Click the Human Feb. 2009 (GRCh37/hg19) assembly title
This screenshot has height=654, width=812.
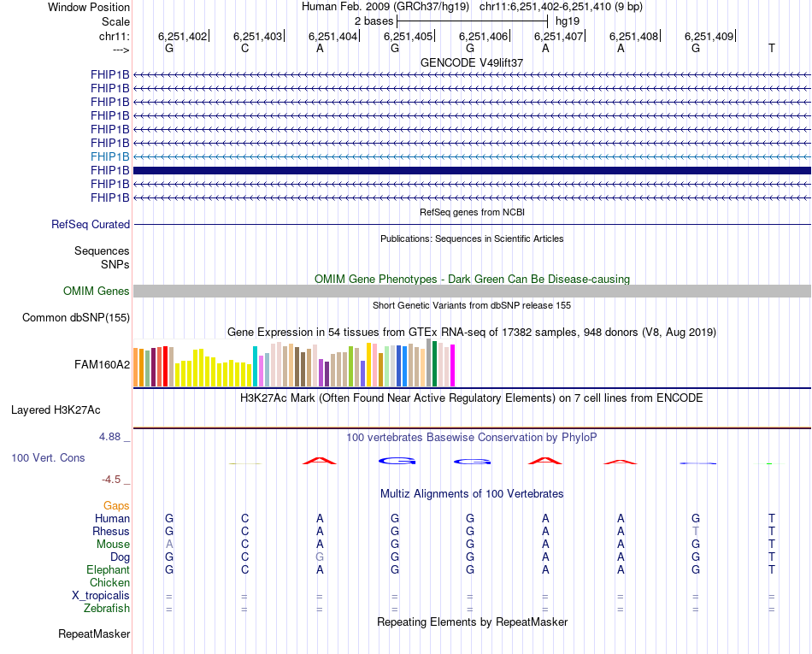click(x=385, y=7)
